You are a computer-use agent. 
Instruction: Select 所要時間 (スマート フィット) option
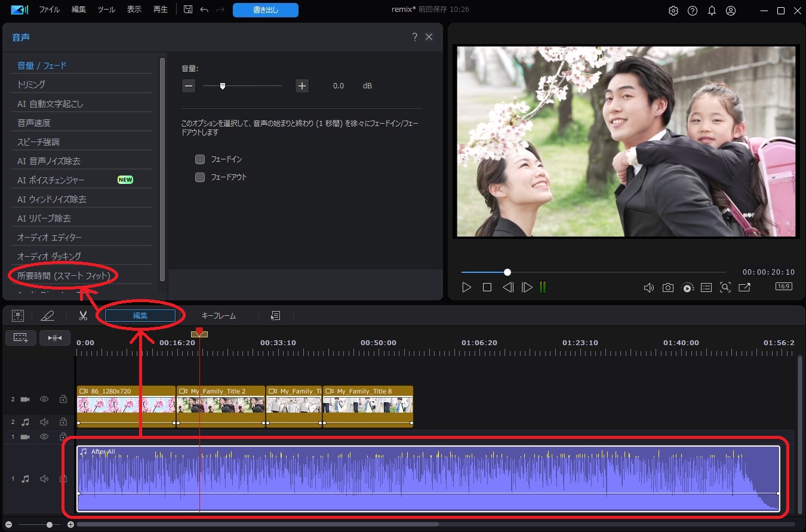pyautogui.click(x=64, y=275)
